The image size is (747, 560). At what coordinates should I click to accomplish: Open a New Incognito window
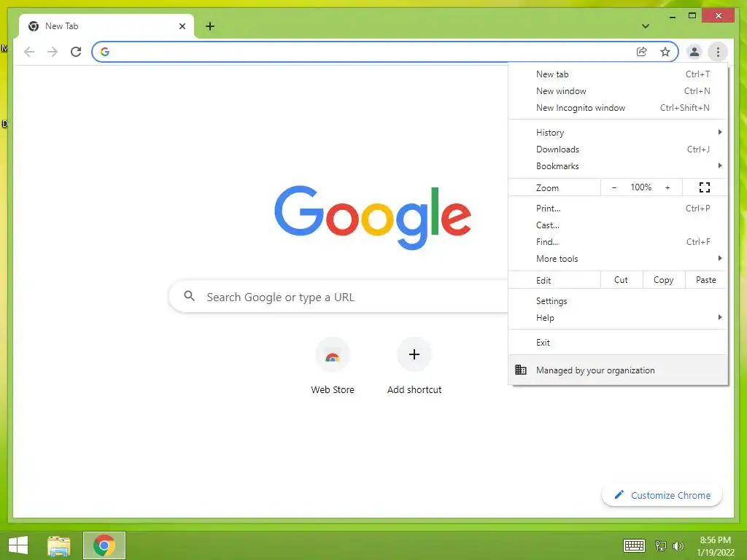pyautogui.click(x=617, y=108)
